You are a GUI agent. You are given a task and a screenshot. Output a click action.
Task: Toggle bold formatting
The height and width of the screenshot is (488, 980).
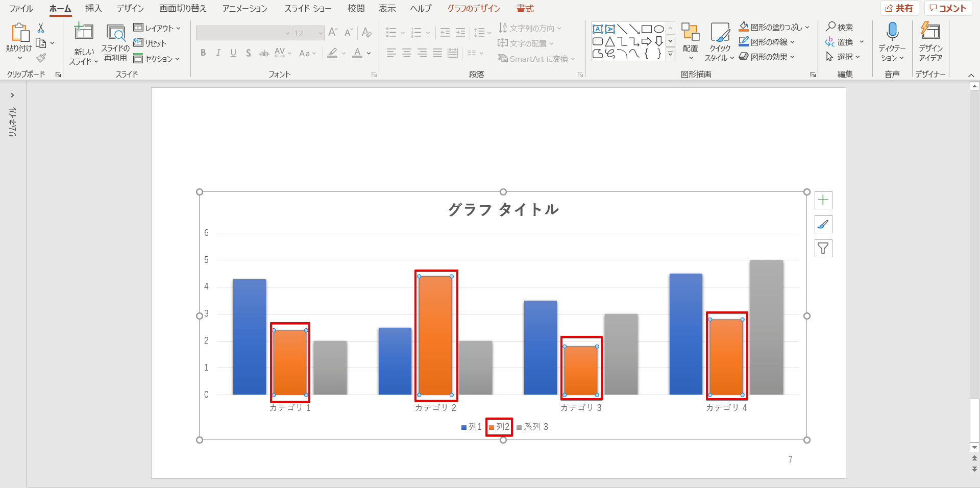point(203,53)
